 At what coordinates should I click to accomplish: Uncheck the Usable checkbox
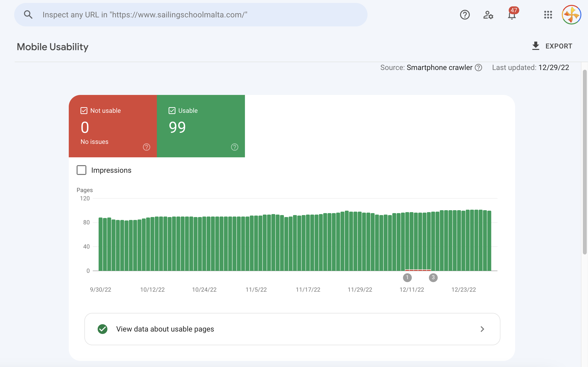(x=172, y=111)
